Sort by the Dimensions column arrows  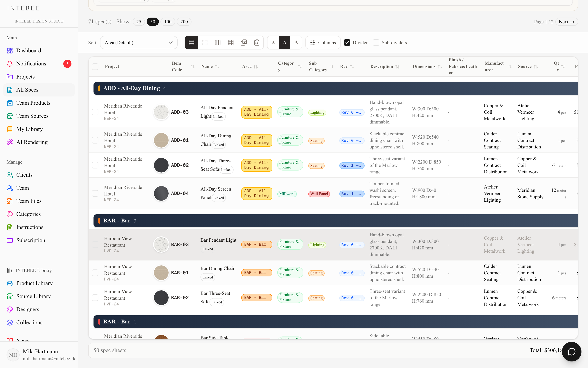coord(440,66)
